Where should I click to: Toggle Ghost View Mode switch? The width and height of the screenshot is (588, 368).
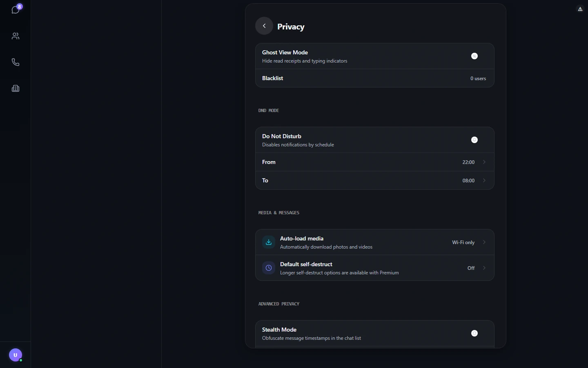click(x=474, y=56)
